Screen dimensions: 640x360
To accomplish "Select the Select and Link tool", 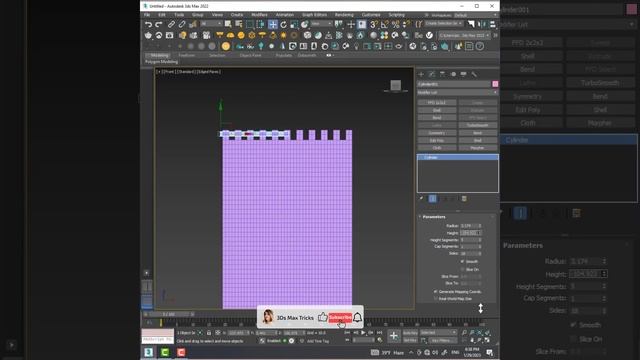I will pos(171,24).
